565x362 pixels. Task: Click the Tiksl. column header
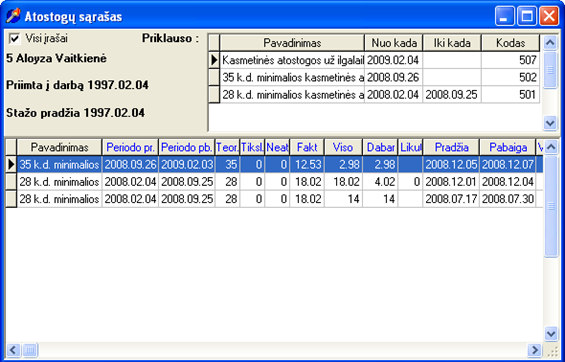pyautogui.click(x=252, y=147)
